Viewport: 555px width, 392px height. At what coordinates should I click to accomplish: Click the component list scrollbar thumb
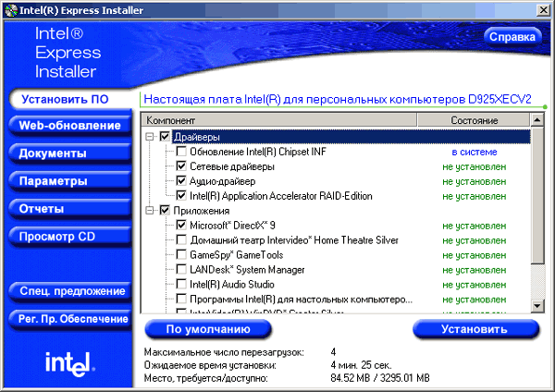[537, 195]
